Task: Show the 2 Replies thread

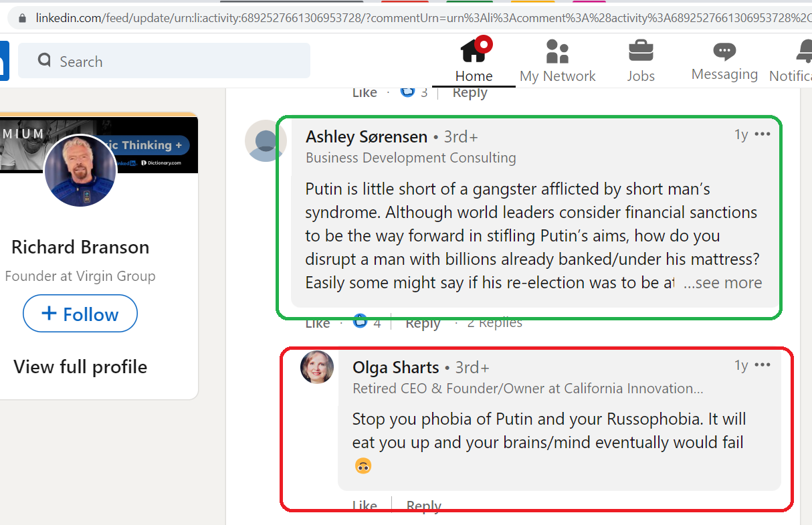Action: click(x=494, y=323)
